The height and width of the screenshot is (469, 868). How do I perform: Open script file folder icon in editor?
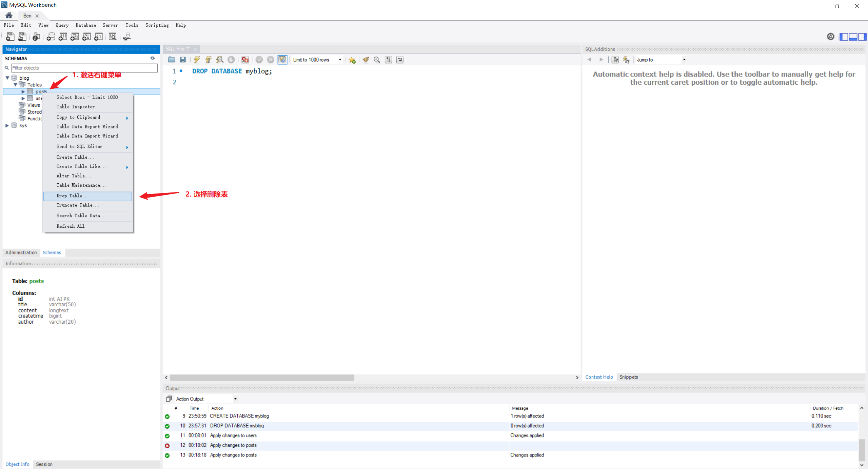tap(172, 60)
